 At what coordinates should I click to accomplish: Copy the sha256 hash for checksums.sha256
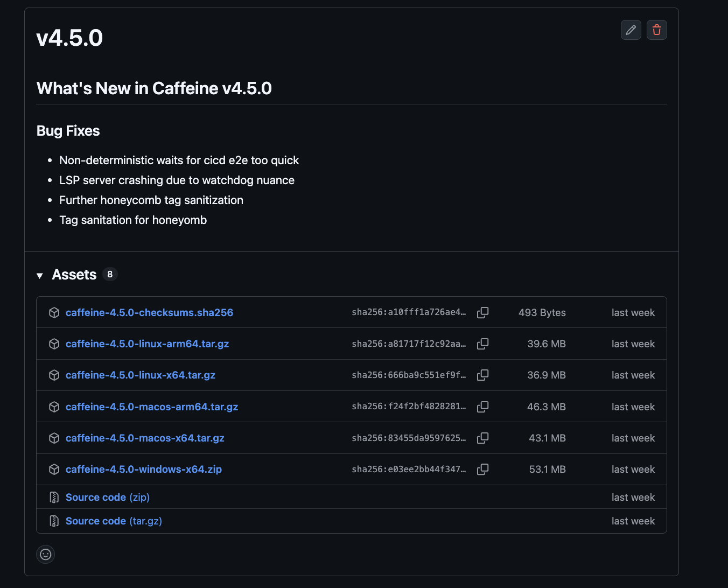point(482,312)
